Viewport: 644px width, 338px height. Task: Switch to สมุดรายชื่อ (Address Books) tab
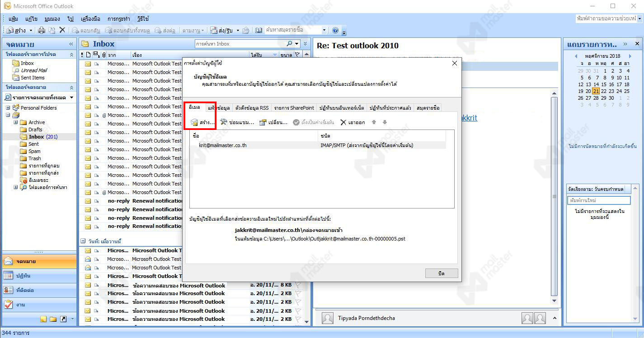428,108
